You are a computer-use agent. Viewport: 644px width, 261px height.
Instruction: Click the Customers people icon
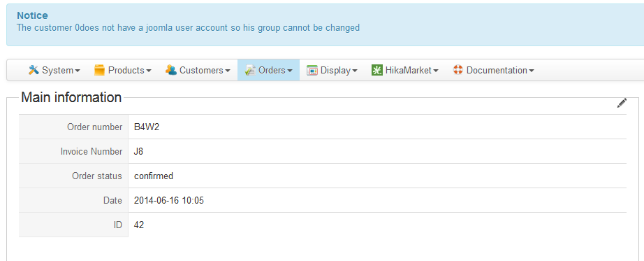(x=171, y=70)
